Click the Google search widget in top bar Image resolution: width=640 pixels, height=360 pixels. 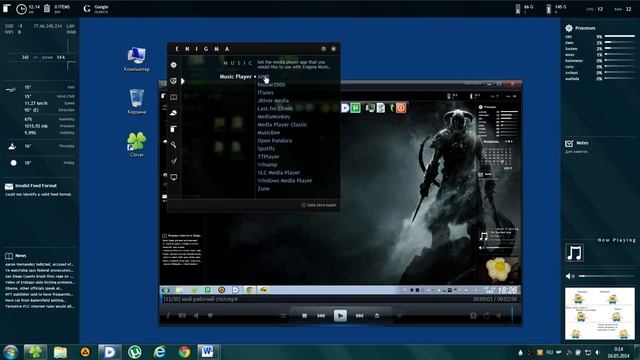[x=96, y=9]
